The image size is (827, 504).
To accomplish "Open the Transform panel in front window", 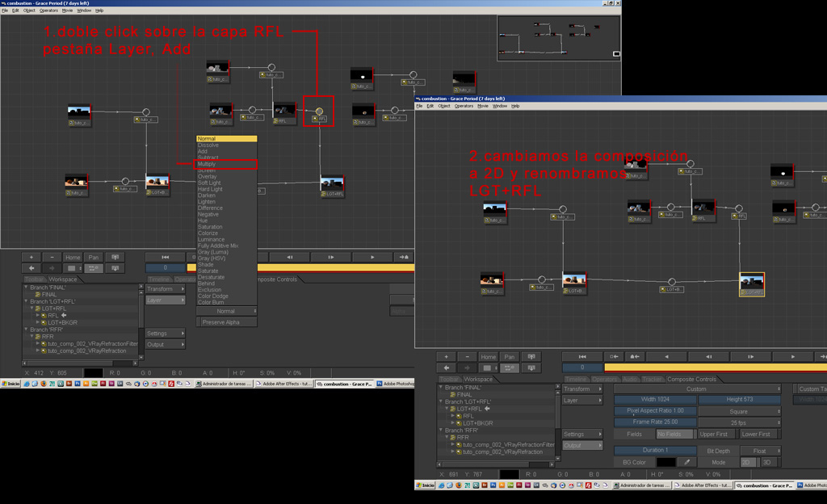I will coord(582,389).
